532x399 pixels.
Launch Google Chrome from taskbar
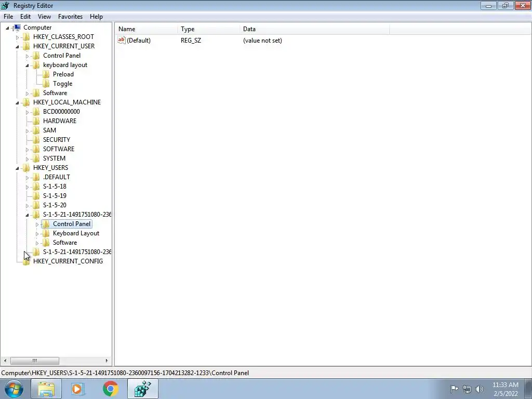pyautogui.click(x=110, y=389)
